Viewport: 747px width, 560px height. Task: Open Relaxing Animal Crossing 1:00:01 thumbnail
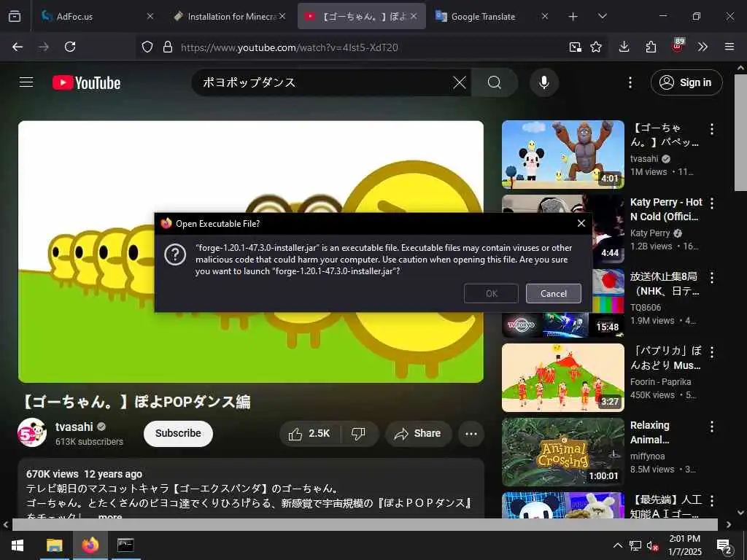tap(562, 452)
